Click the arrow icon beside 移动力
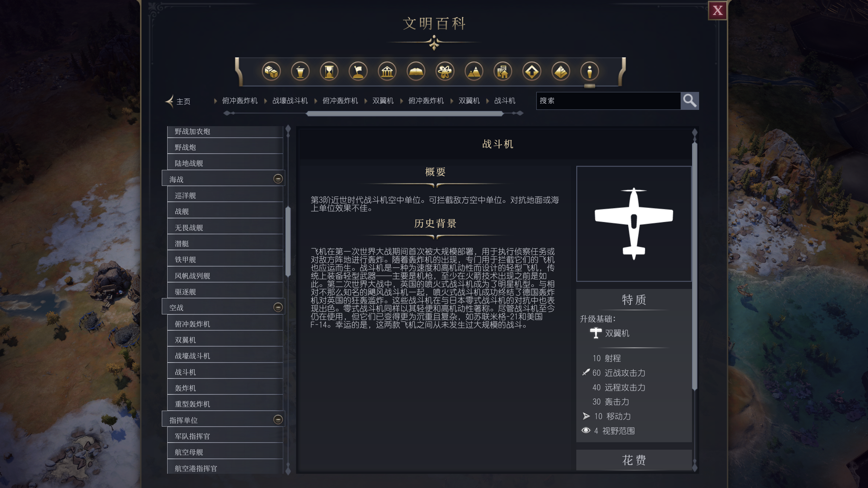The height and width of the screenshot is (488, 868). [586, 416]
